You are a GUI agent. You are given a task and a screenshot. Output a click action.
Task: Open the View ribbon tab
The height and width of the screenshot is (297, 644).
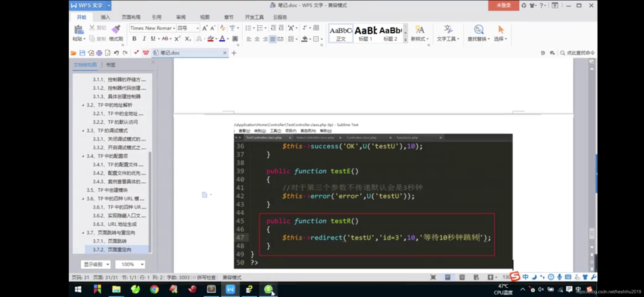[204, 17]
